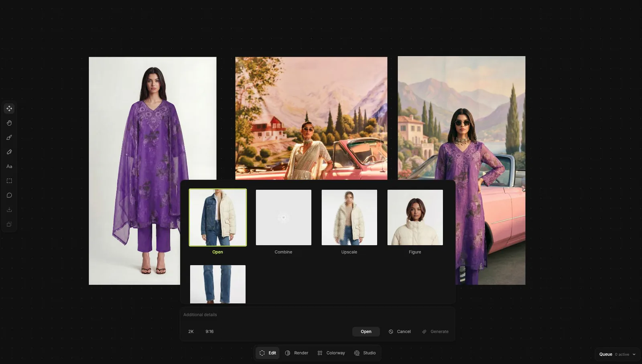Select the Hand pan tool
The width and height of the screenshot is (642, 364).
[x=9, y=123]
